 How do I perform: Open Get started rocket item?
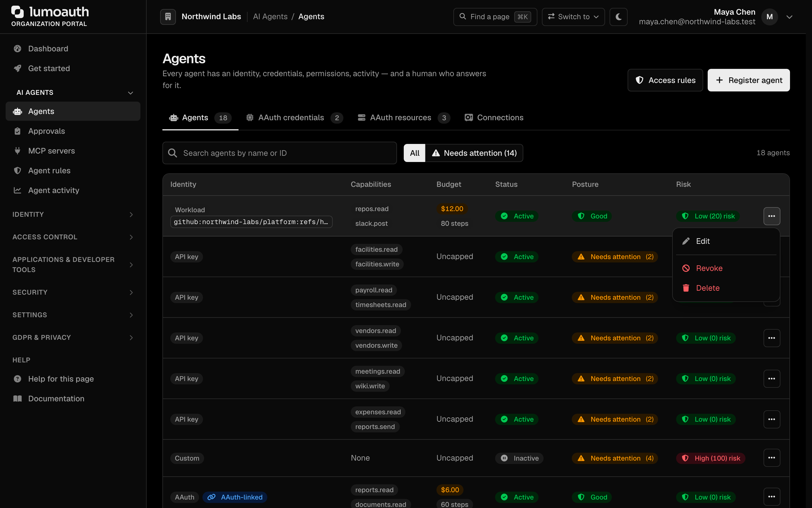coord(73,68)
